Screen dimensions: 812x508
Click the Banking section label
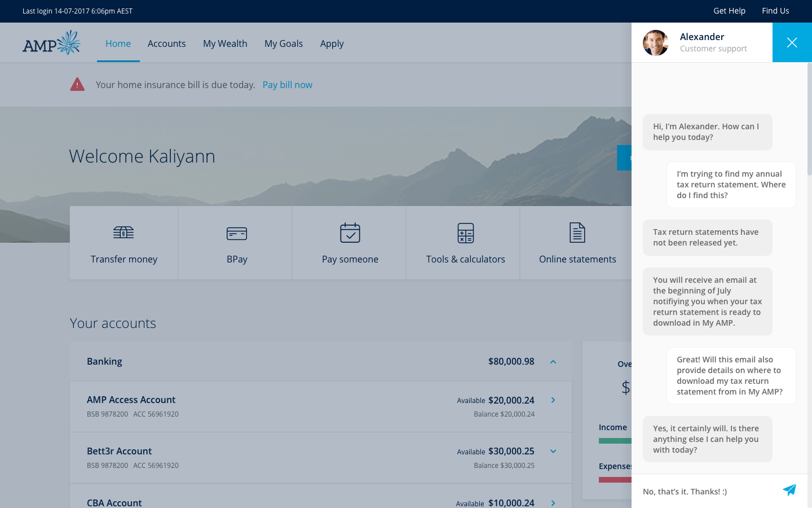(104, 361)
